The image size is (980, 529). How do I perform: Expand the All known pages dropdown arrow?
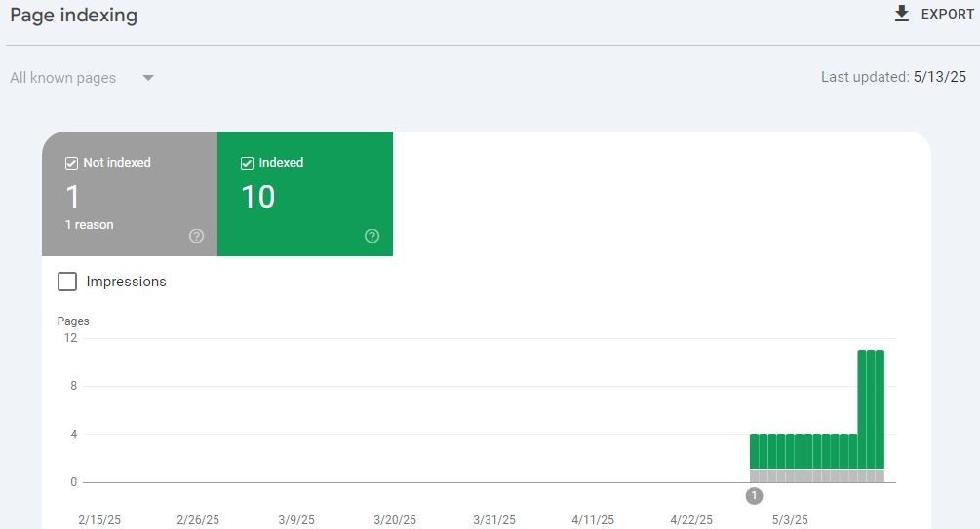tap(148, 78)
